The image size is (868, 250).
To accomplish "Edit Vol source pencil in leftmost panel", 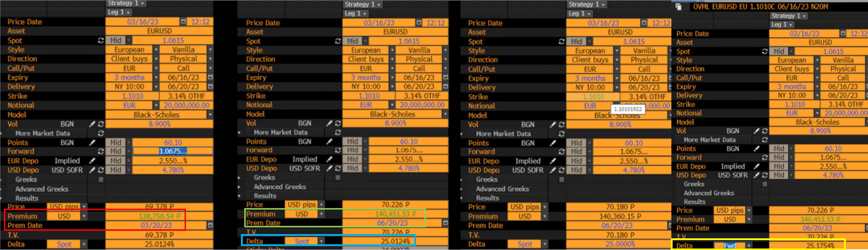I will [92, 124].
